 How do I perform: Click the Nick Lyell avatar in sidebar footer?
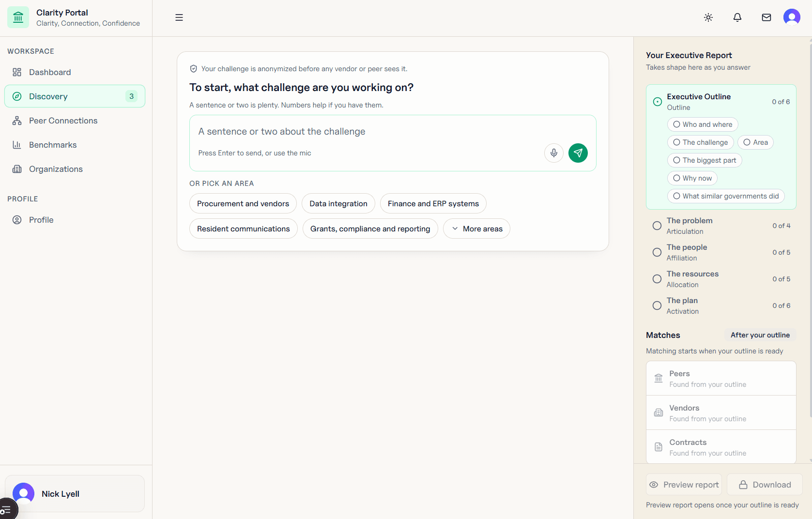[23, 493]
